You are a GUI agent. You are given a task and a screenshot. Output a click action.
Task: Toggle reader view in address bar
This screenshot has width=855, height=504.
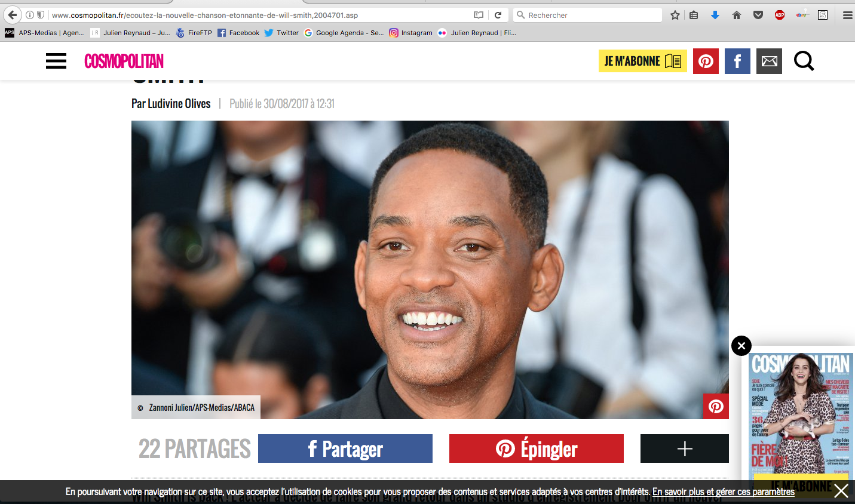(478, 15)
